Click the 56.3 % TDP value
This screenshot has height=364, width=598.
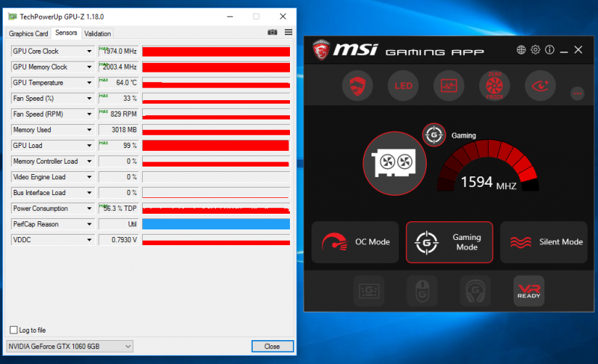(x=117, y=209)
